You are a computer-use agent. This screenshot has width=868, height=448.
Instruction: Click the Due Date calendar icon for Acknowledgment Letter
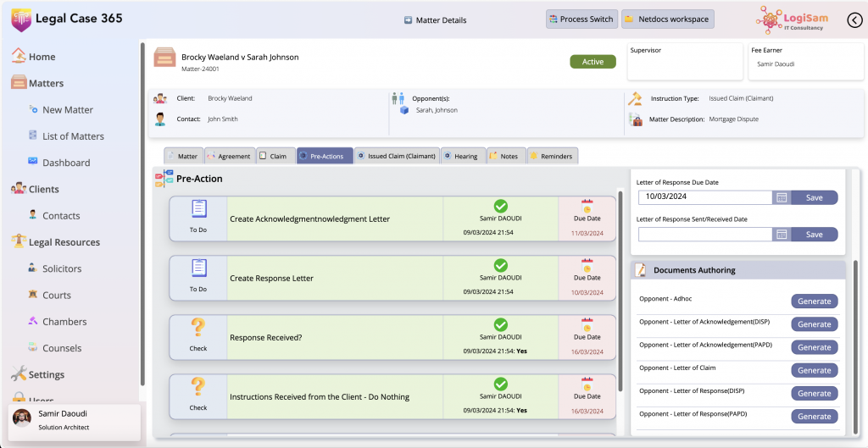pyautogui.click(x=587, y=206)
